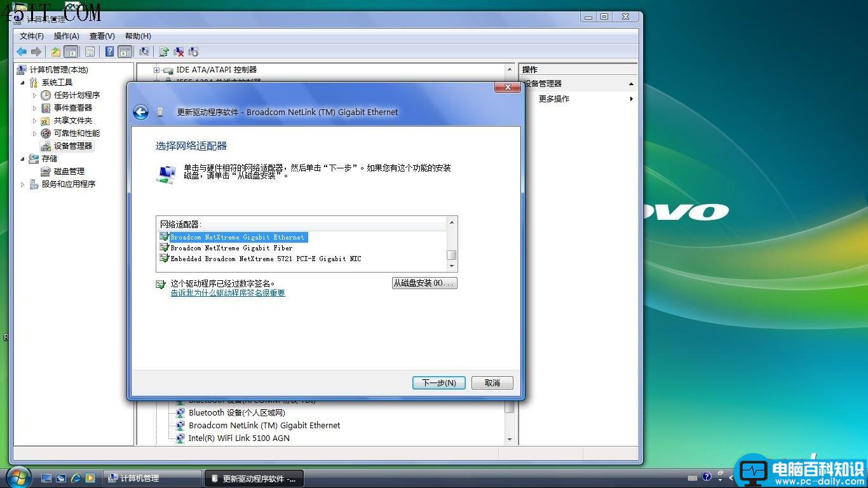Click the Properties toolbar icon
Image resolution: width=868 pixels, height=488 pixels.
pos(90,51)
